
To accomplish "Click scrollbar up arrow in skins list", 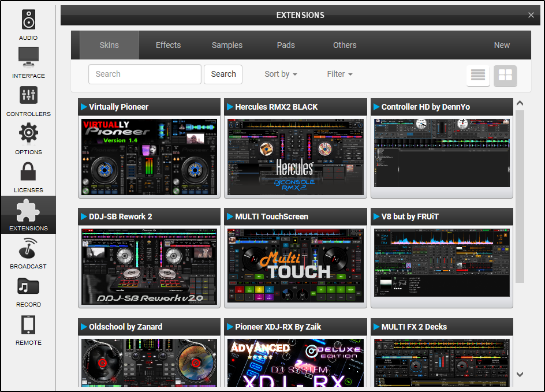I will point(520,103).
